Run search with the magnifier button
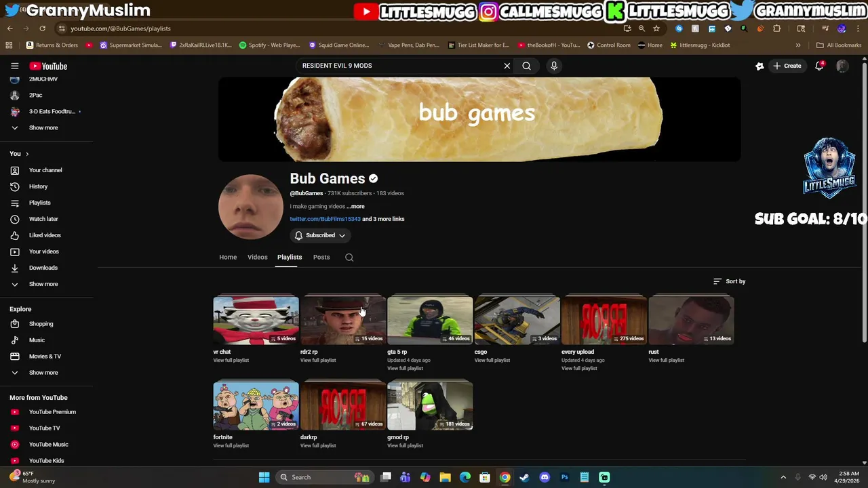 click(526, 66)
